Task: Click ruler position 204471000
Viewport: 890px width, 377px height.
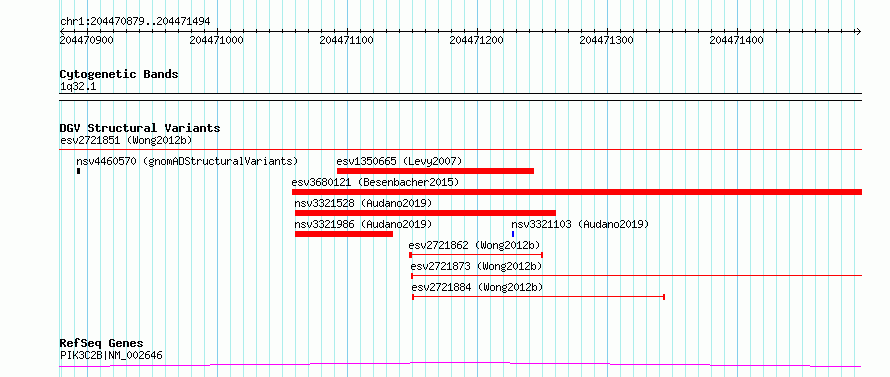Action: 216,40
